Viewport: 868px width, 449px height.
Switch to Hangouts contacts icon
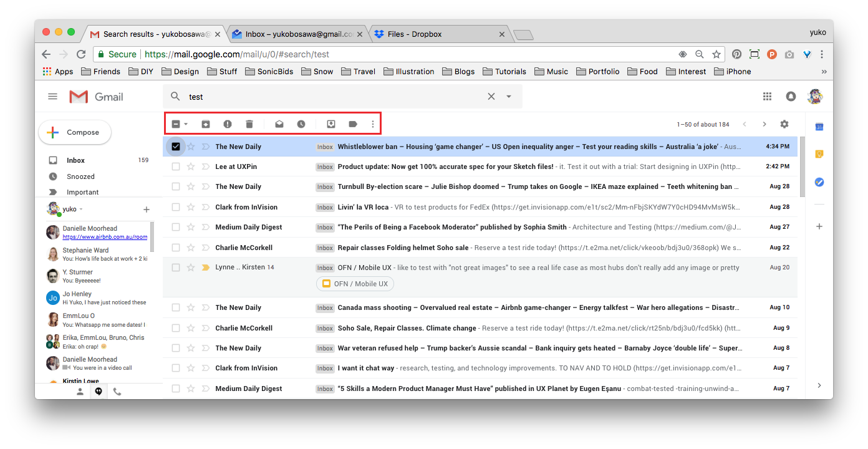(x=80, y=392)
